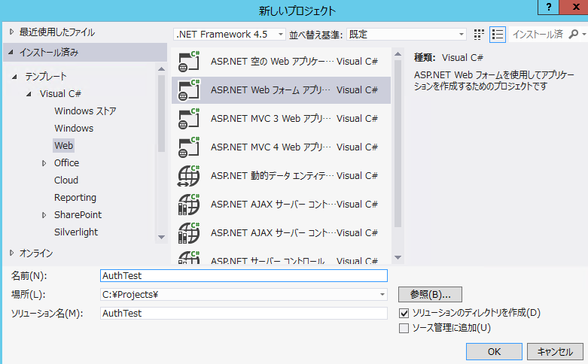
Task: Collapse the テンプレート tree node
Action: coord(14,77)
